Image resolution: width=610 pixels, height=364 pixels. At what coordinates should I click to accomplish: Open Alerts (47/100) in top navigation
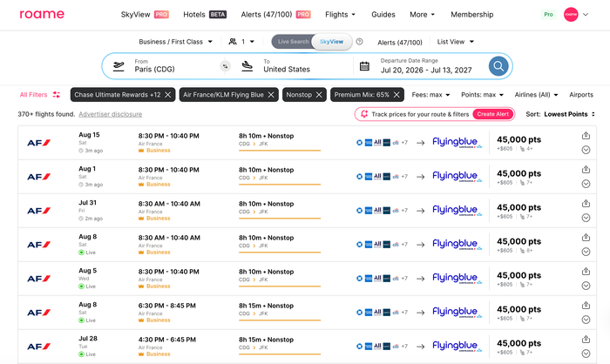(275, 15)
